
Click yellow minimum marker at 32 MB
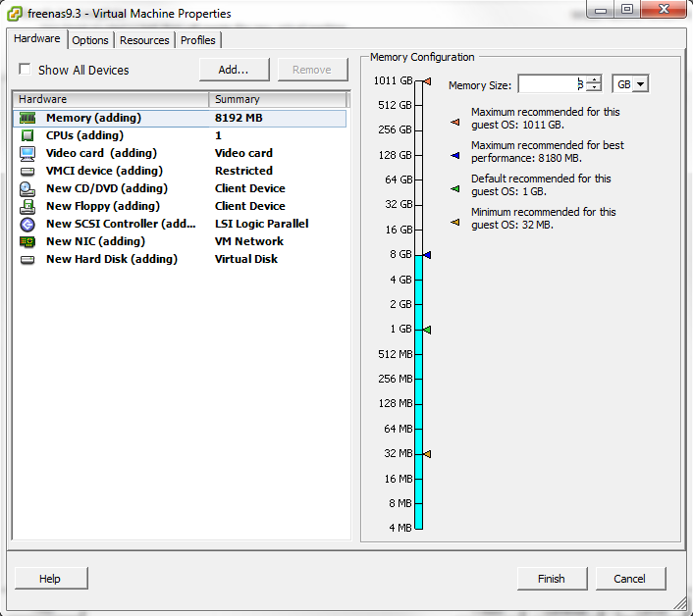pos(427,453)
